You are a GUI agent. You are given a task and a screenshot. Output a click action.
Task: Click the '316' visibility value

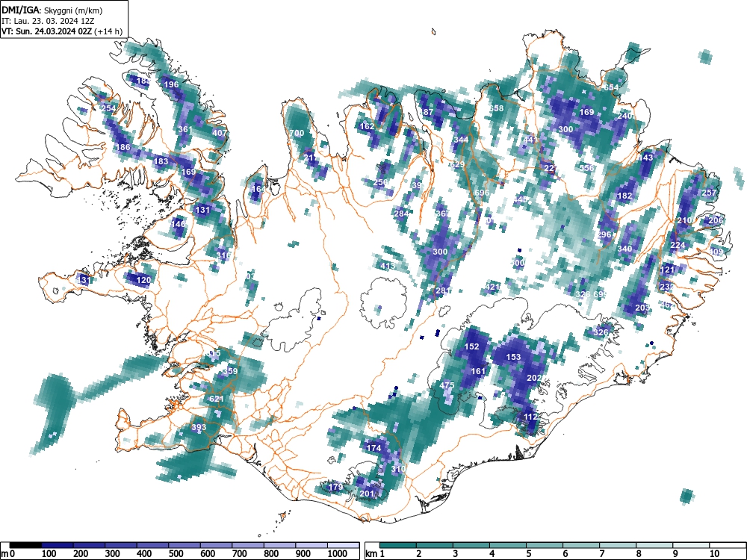click(223, 255)
